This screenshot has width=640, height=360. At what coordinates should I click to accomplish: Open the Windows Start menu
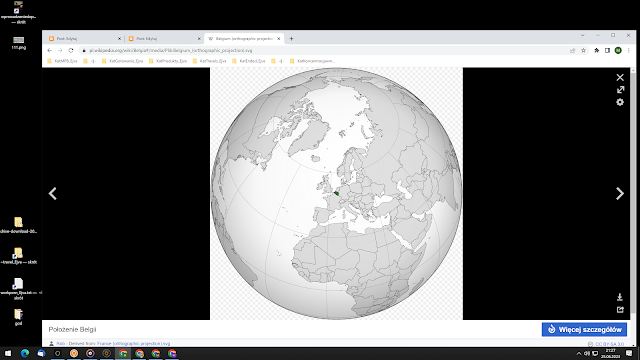8,353
